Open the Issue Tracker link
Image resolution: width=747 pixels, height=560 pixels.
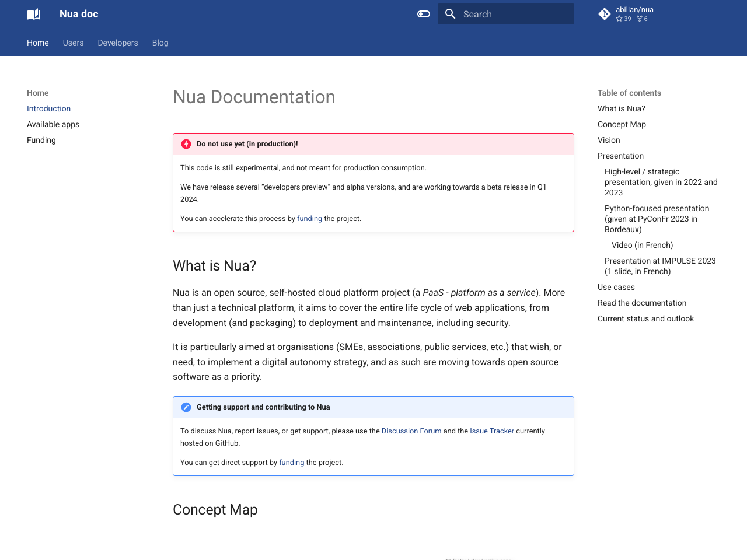(491, 431)
